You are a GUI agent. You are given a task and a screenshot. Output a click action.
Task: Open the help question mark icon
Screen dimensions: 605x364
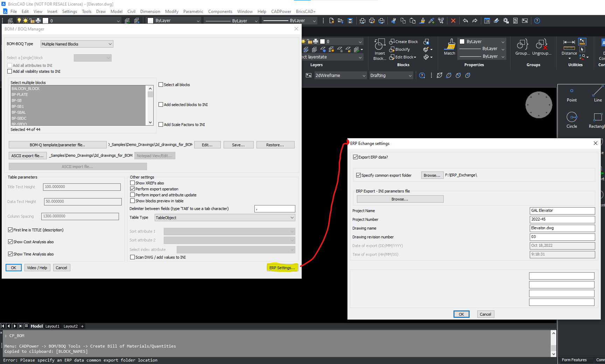pyautogui.click(x=537, y=21)
